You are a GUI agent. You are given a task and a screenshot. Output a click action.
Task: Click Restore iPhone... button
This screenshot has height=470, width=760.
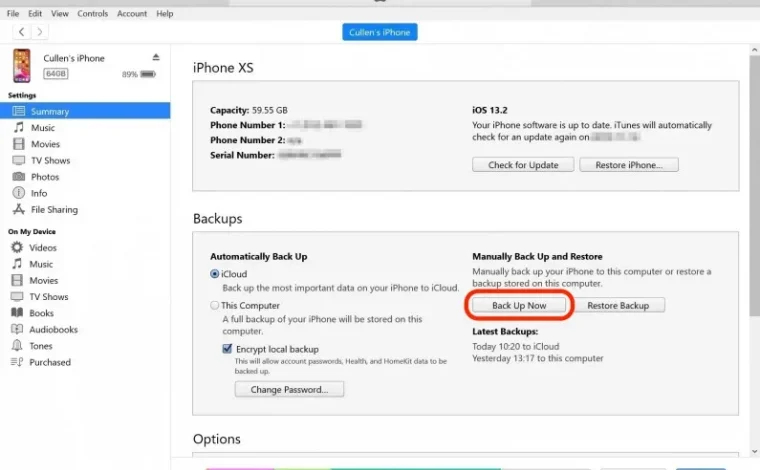coord(629,165)
